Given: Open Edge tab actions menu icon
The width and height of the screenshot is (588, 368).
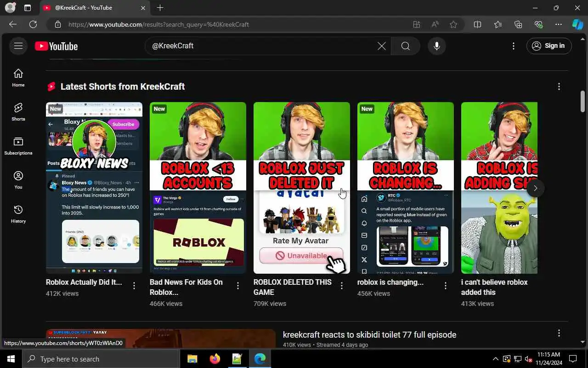Looking at the screenshot, I should pyautogui.click(x=28, y=8).
